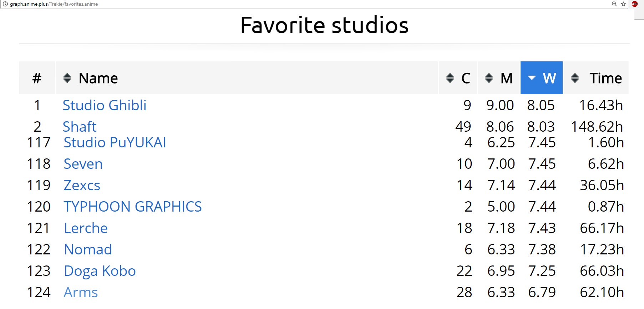Open the Adblock Plus extension icon

(x=635, y=4)
